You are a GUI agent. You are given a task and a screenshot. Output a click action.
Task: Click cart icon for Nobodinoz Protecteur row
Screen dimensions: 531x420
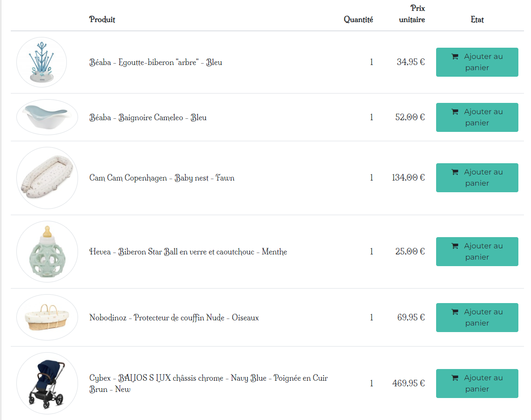455,312
